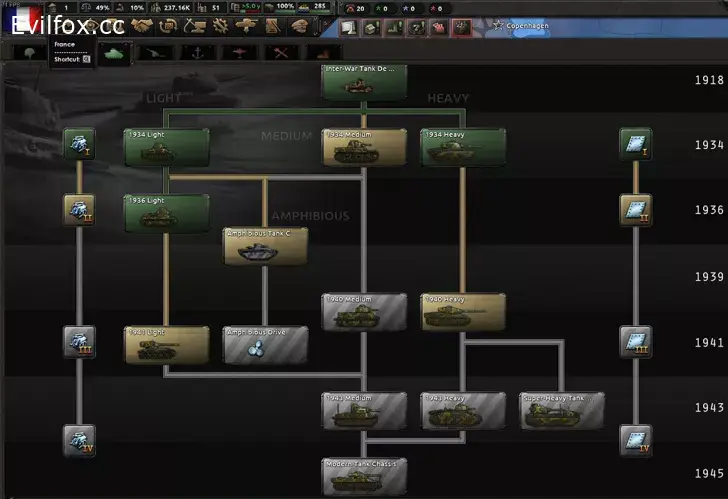
Task: Open the handshake diplomacy button in top bar
Action: [x=142, y=26]
